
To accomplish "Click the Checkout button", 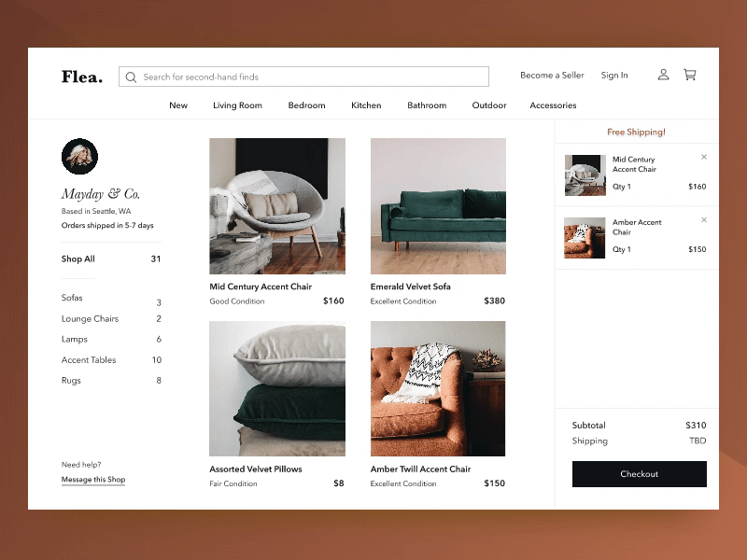I will pos(639,474).
